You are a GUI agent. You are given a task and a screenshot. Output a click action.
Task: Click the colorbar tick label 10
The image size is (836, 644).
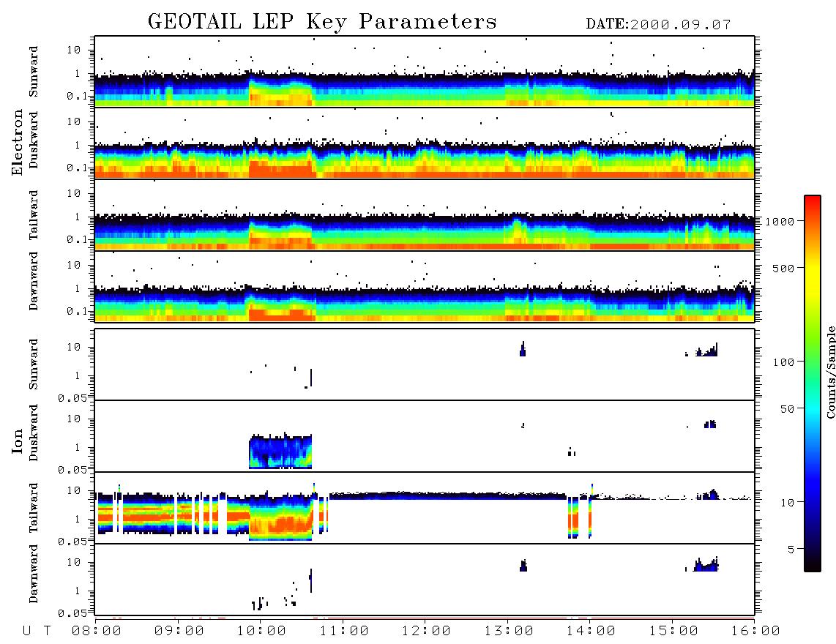coord(787,503)
